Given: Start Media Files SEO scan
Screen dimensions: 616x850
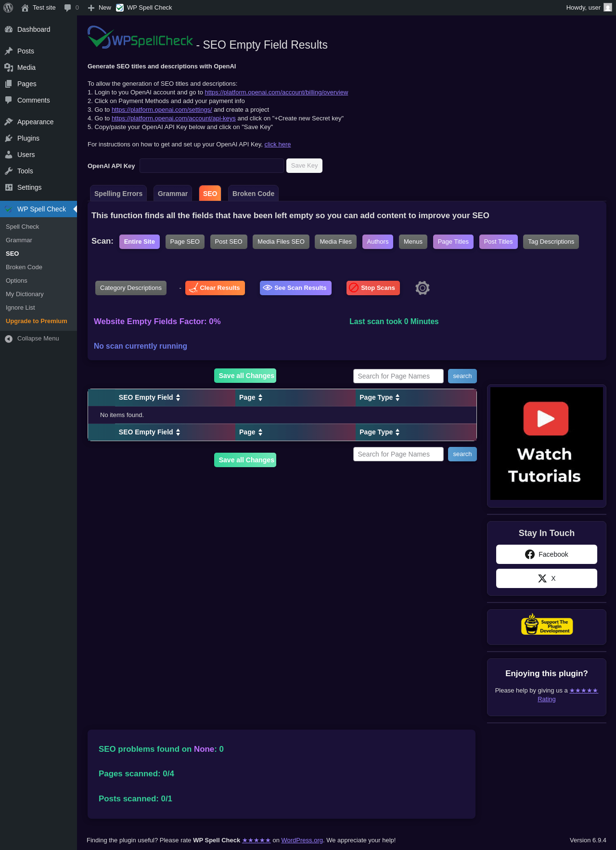Looking at the screenshot, I should tap(281, 242).
